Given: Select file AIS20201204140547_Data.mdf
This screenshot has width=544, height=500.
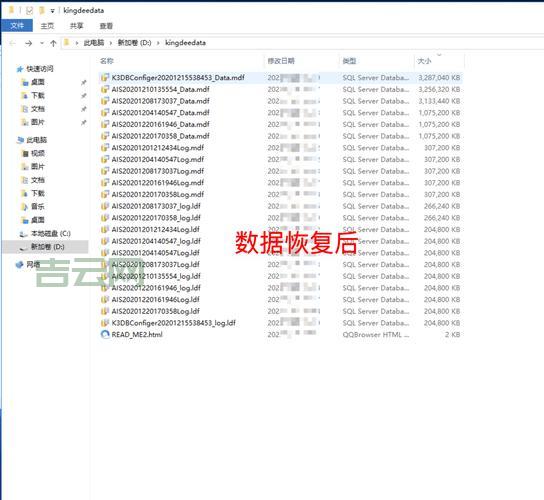Looking at the screenshot, I should click(160, 113).
